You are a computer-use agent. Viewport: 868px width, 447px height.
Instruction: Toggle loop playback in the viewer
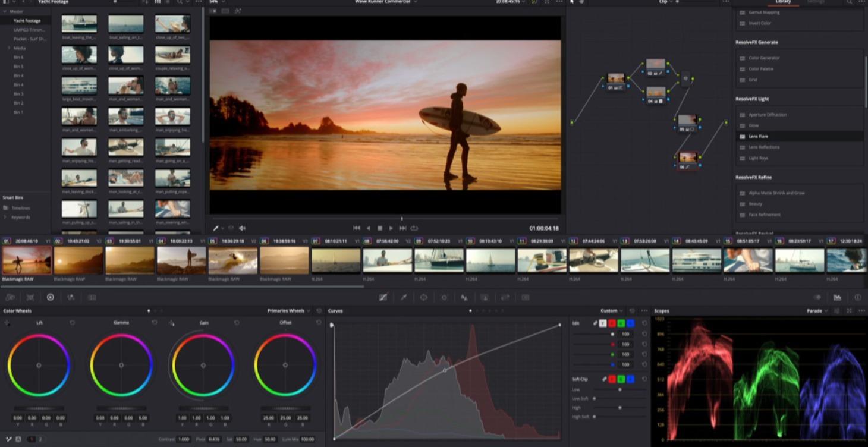tap(415, 228)
